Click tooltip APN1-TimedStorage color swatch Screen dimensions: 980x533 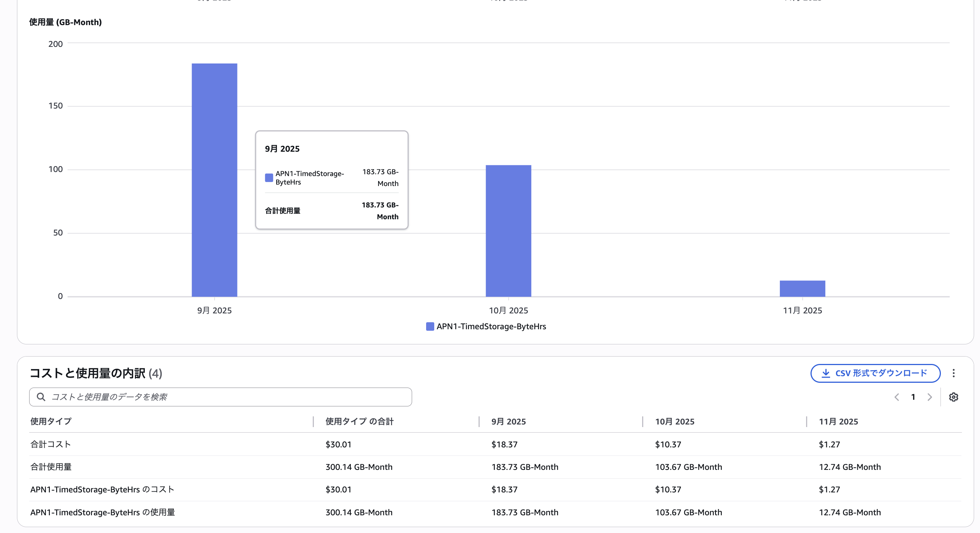click(269, 178)
